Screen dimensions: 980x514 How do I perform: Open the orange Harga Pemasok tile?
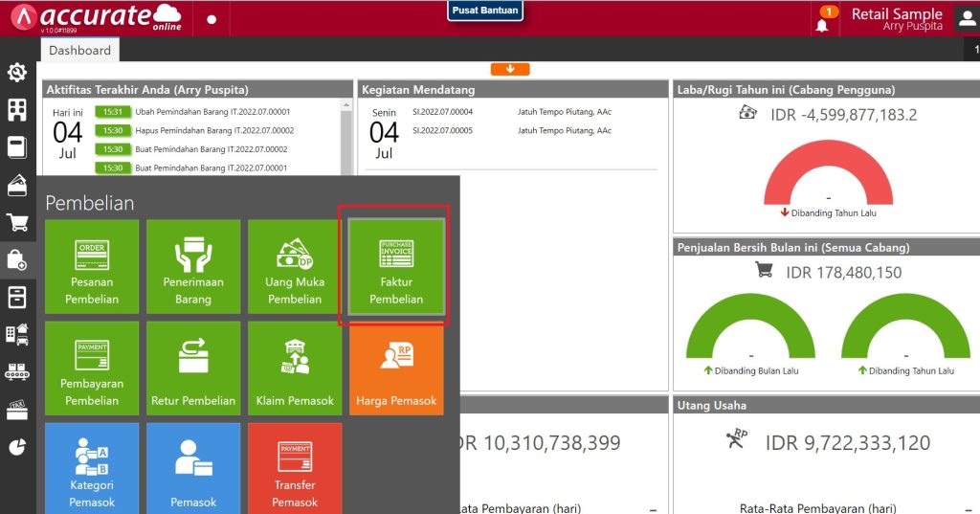coord(396,369)
